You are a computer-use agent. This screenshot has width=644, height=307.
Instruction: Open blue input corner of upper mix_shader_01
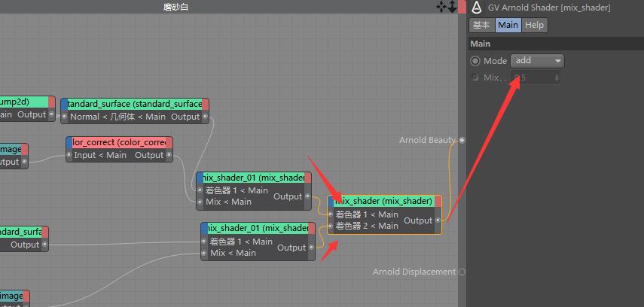200,178
